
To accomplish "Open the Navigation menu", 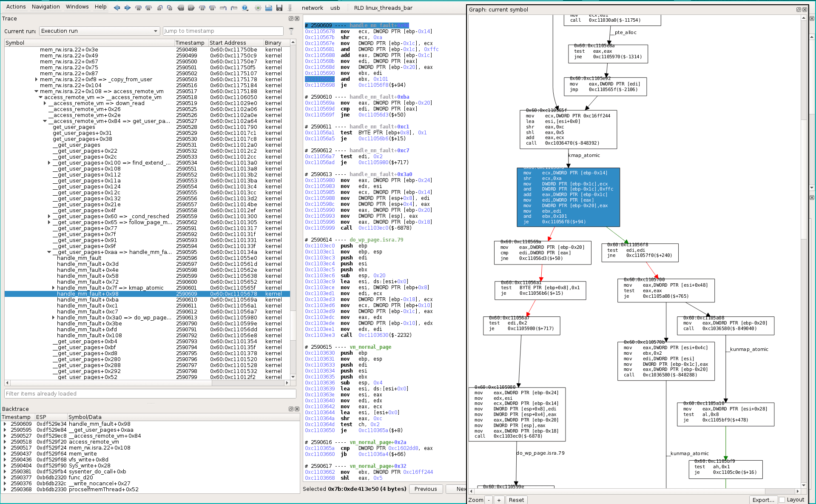I will point(45,6).
